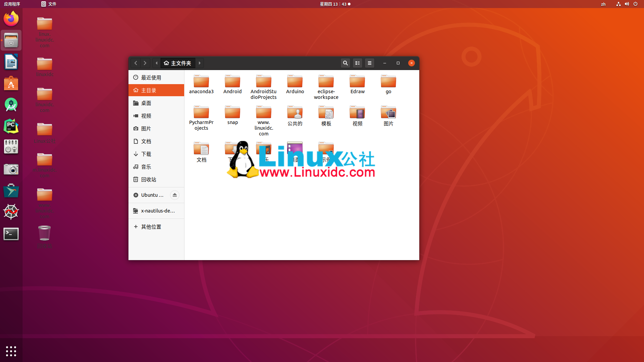Image resolution: width=644 pixels, height=362 pixels.
Task: Select the PycharmProjects folder
Action: click(201, 118)
